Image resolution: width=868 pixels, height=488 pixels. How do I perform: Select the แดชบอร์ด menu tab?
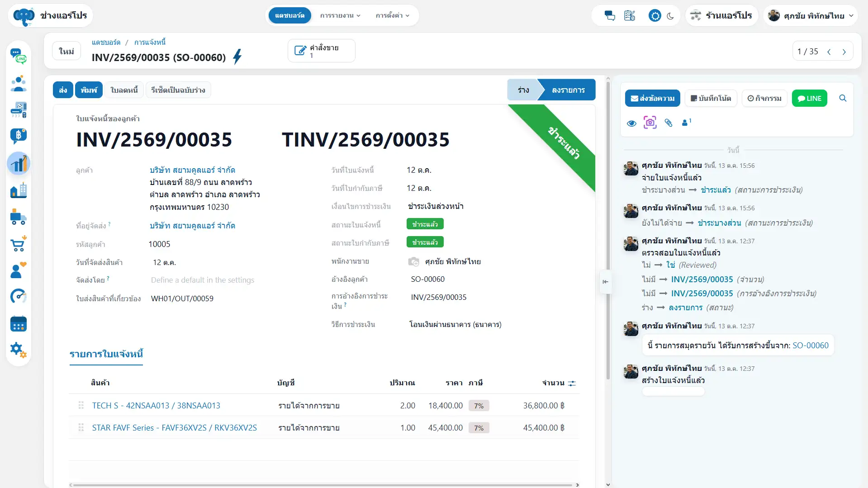pos(289,15)
